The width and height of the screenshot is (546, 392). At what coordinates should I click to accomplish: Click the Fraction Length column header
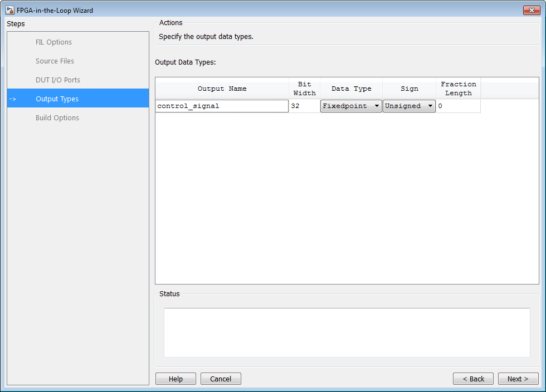pyautogui.click(x=458, y=89)
